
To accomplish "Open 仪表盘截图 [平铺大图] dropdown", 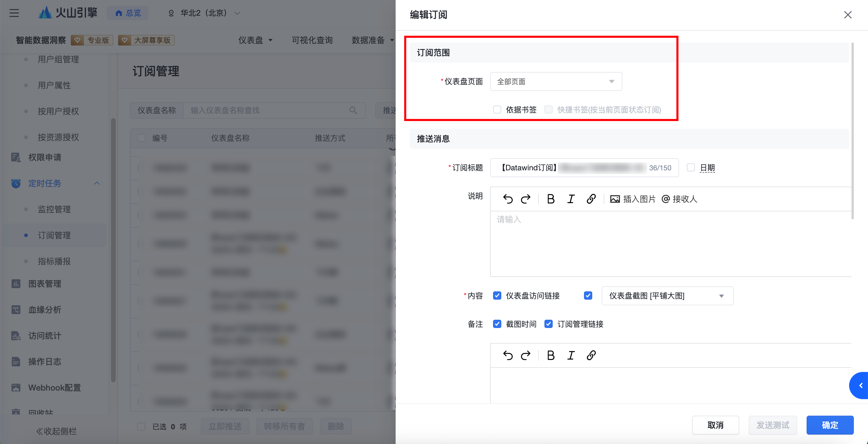I will (667, 296).
